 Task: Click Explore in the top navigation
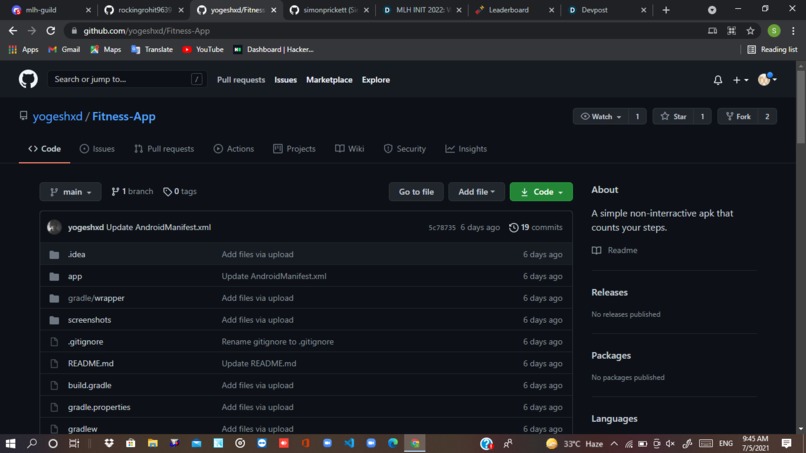(375, 80)
